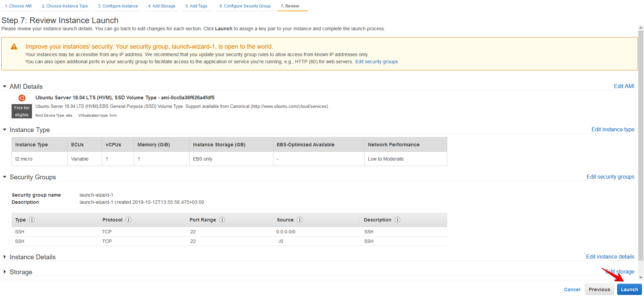Screen dimensions: 644x297
Task: Go to step 1 Choose AMI tab
Action: tap(18, 6)
